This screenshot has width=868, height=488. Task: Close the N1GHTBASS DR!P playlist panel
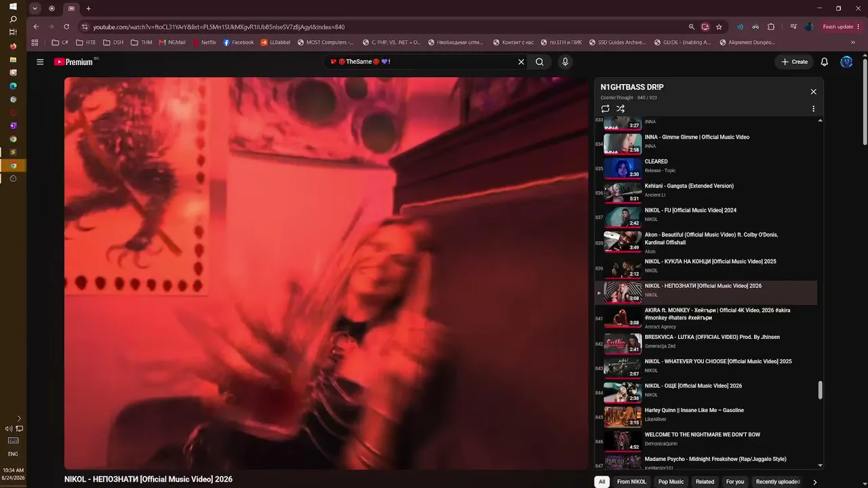pyautogui.click(x=814, y=91)
